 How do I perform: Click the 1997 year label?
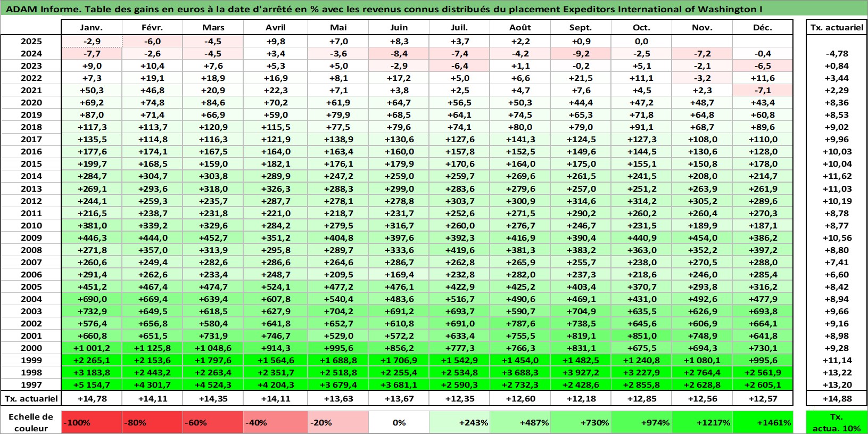31,384
